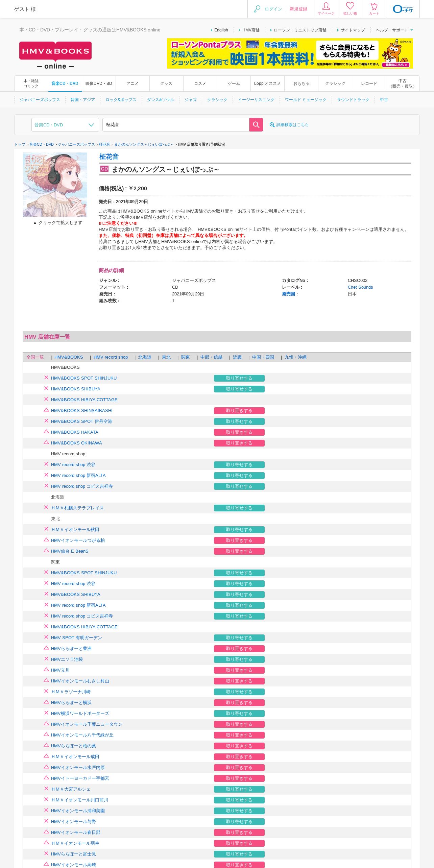Select アニメ tab

pos(132,83)
